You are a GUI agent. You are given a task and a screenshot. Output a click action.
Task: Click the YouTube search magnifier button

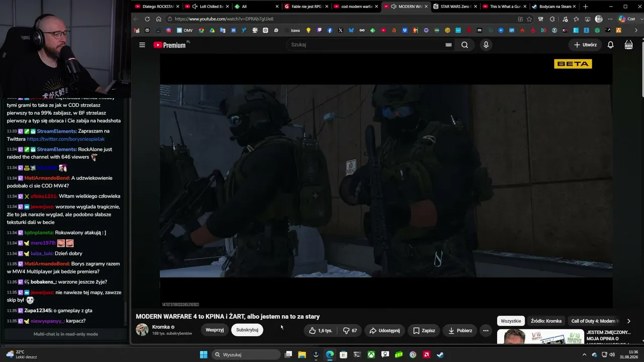tap(464, 45)
